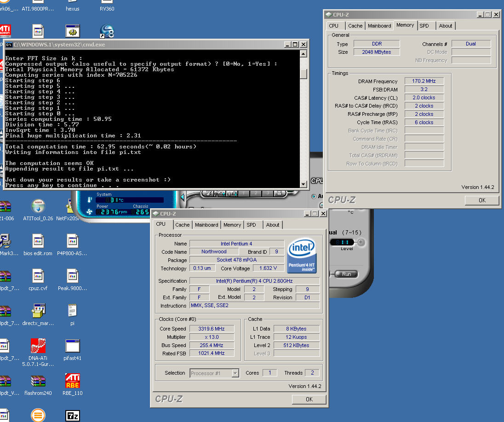
Task: Increase Level with the plus button
Action: (361, 242)
